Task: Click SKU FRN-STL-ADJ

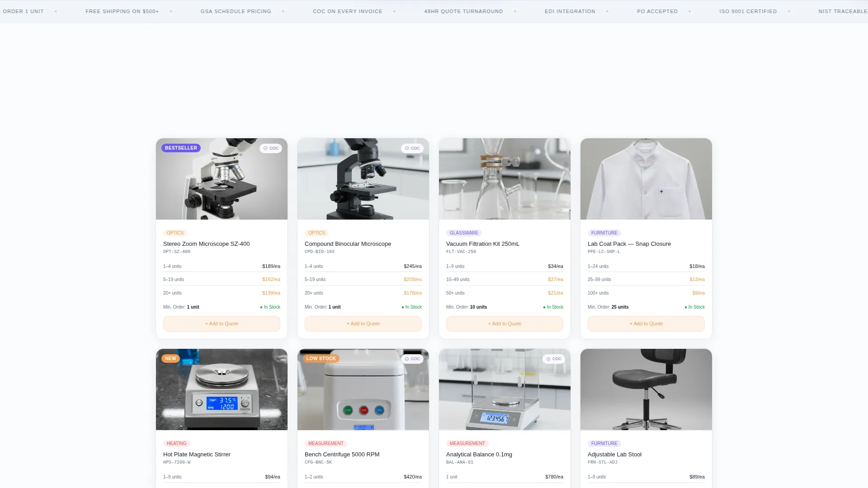Action: point(603,462)
